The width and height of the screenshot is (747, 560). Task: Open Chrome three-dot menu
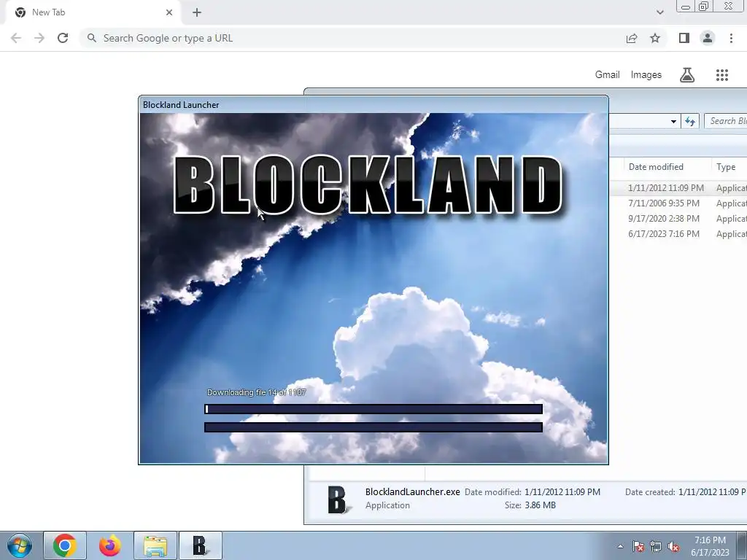pos(731,38)
